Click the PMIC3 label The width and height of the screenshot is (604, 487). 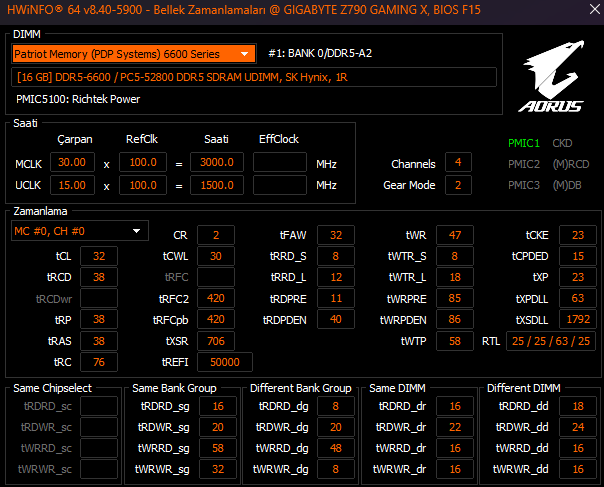tap(523, 185)
